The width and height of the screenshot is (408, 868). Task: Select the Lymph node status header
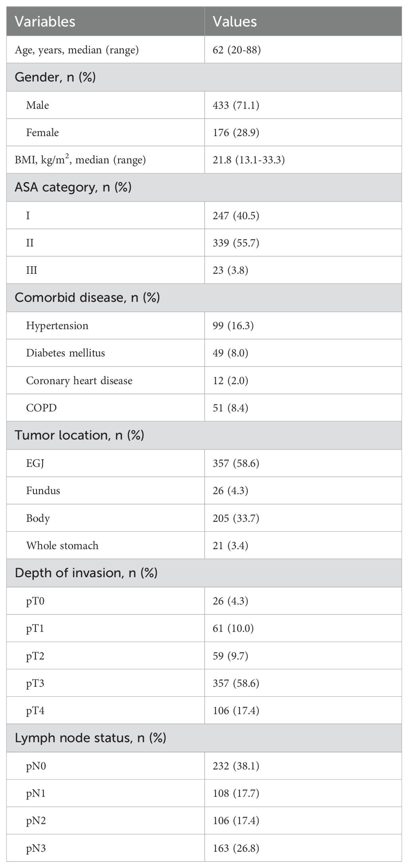click(x=90, y=738)
